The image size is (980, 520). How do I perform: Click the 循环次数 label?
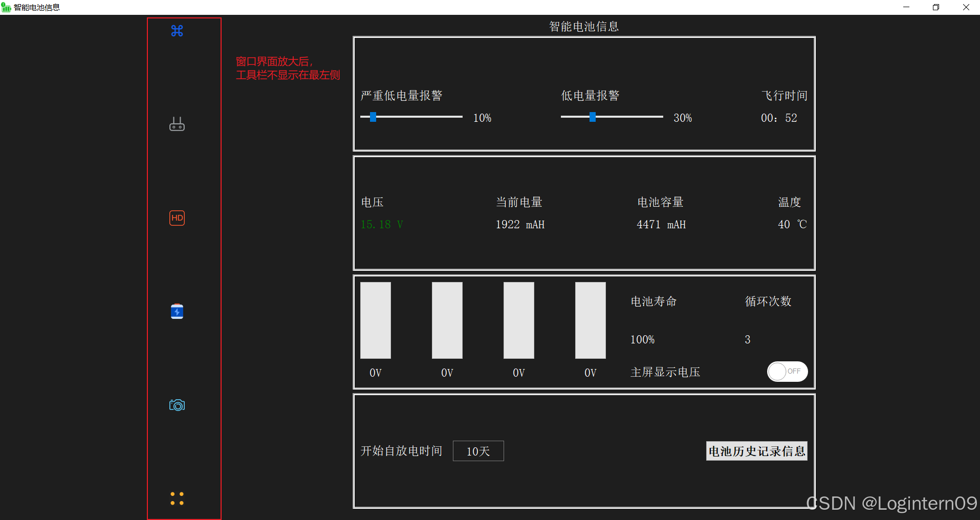tap(768, 301)
